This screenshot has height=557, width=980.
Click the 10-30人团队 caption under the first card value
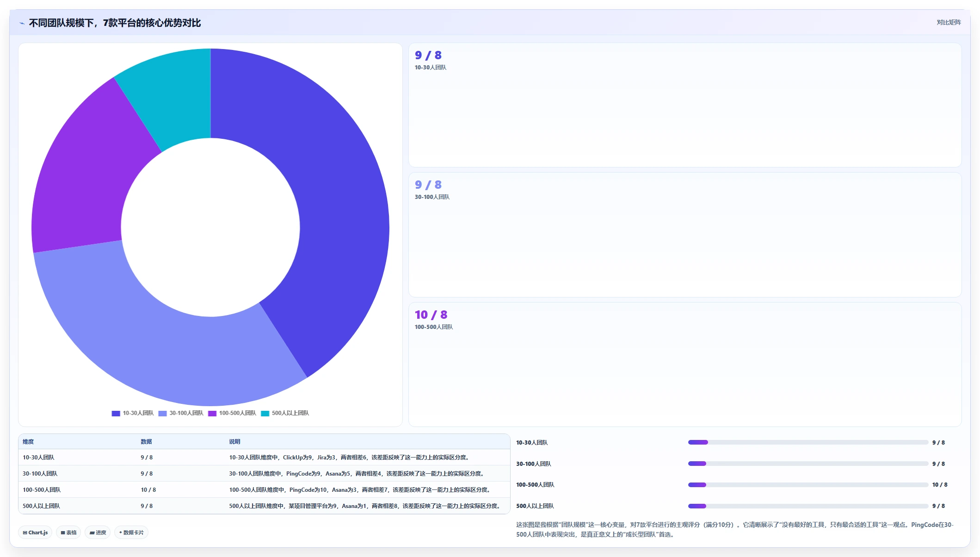click(x=431, y=68)
